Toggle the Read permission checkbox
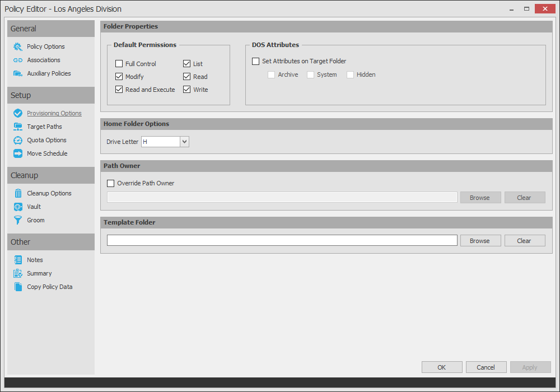 [x=187, y=76]
